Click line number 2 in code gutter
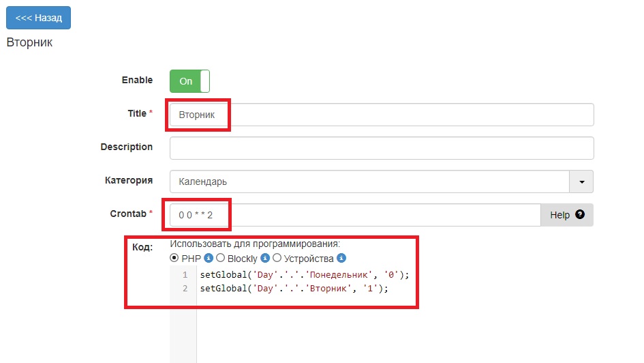 click(185, 289)
